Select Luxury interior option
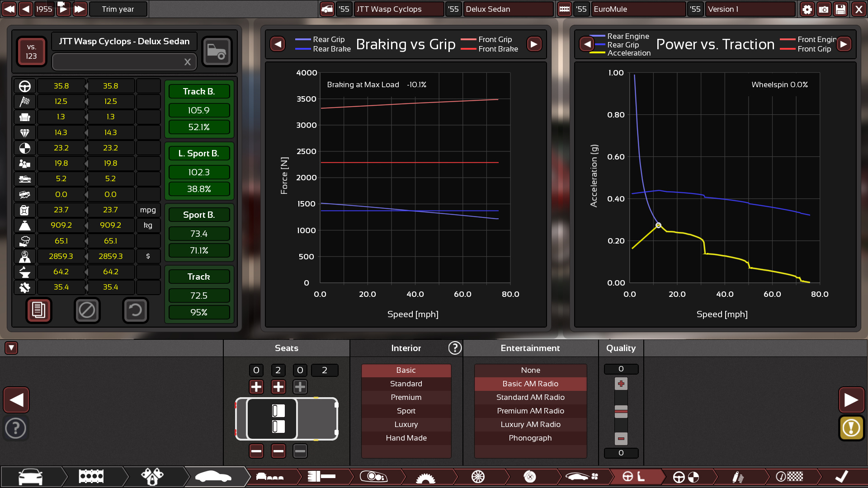This screenshot has height=488, width=868. 406,424
